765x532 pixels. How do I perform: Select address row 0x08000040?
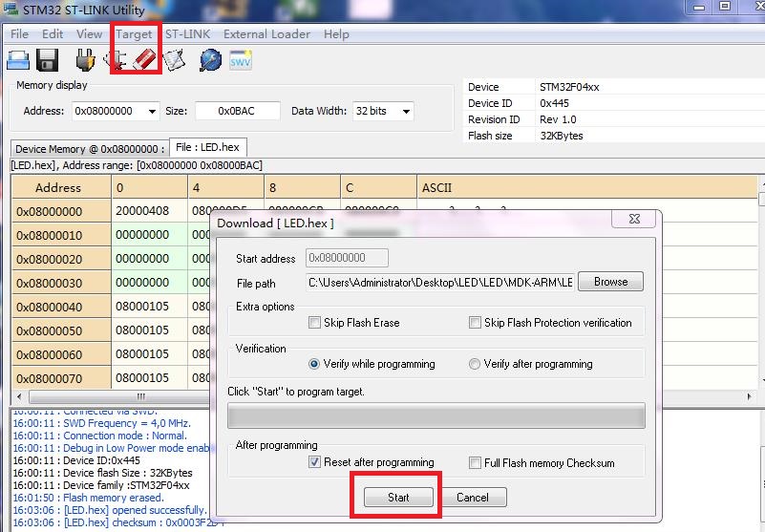(x=61, y=307)
